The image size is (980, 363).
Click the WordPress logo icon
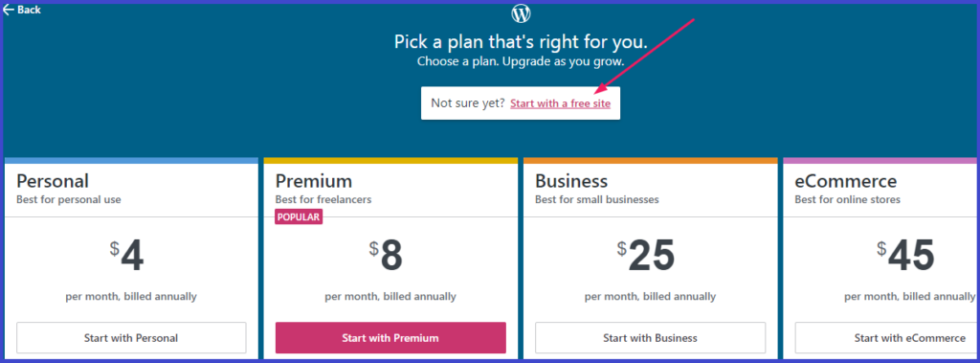[x=521, y=13]
